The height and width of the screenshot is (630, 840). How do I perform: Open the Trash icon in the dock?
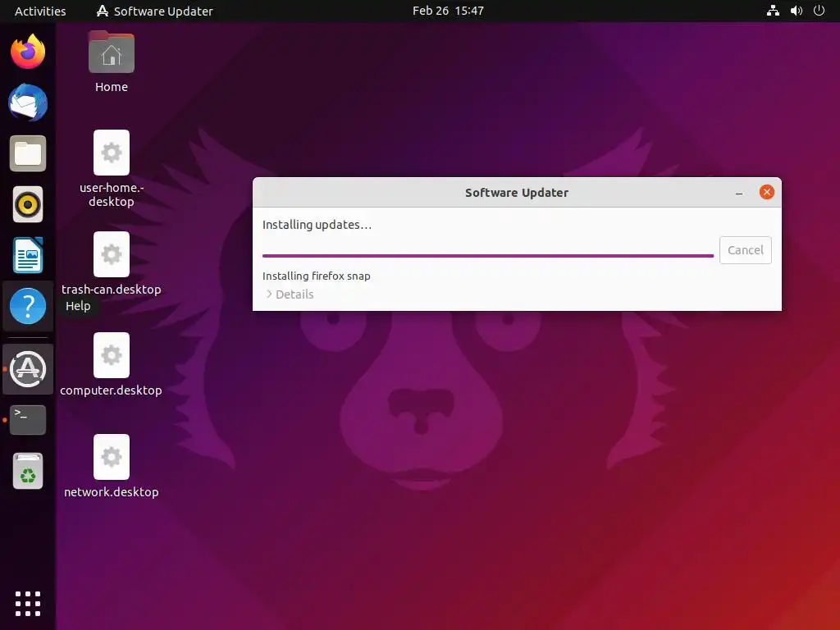click(x=28, y=471)
